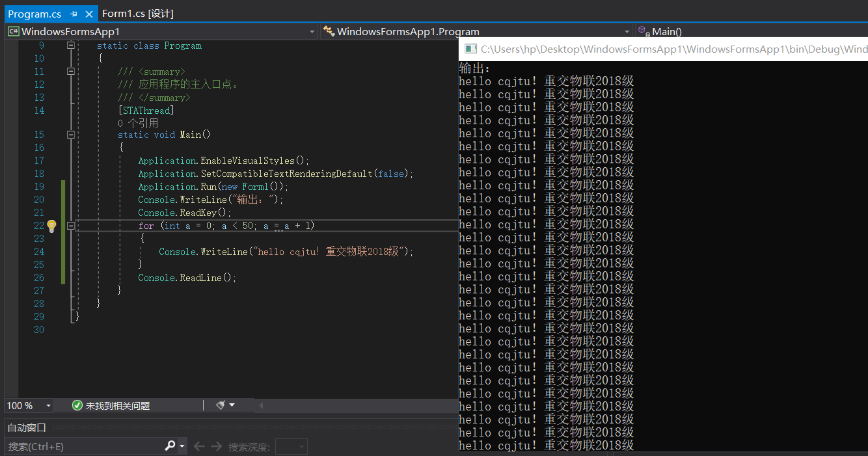The width and height of the screenshot is (868, 456).
Task: Click the code cleanup broom icon
Action: (x=221, y=405)
